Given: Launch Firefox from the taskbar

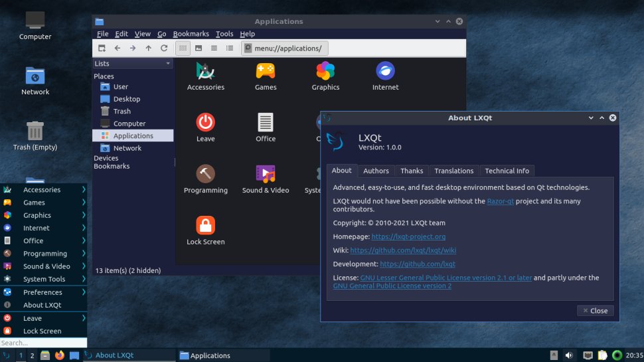Looking at the screenshot, I should click(x=60, y=355).
